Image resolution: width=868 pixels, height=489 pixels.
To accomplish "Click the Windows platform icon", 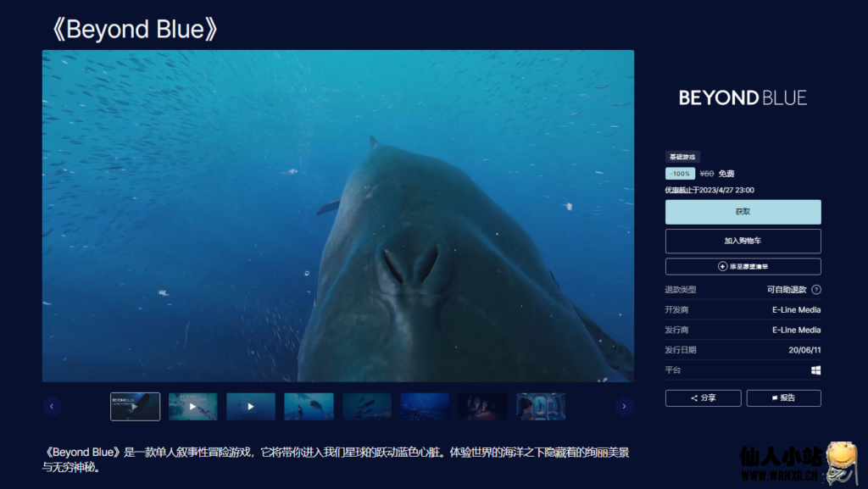I will click(815, 370).
